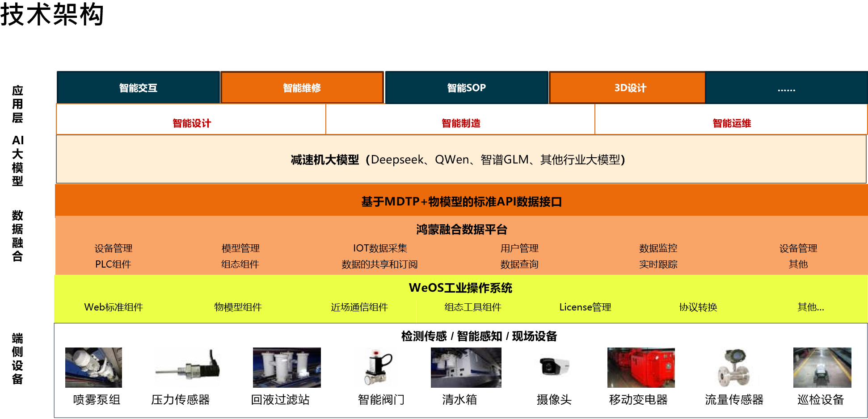Click the 回液过滤站 caption text
This screenshot has height=419, width=868.
coord(280,400)
